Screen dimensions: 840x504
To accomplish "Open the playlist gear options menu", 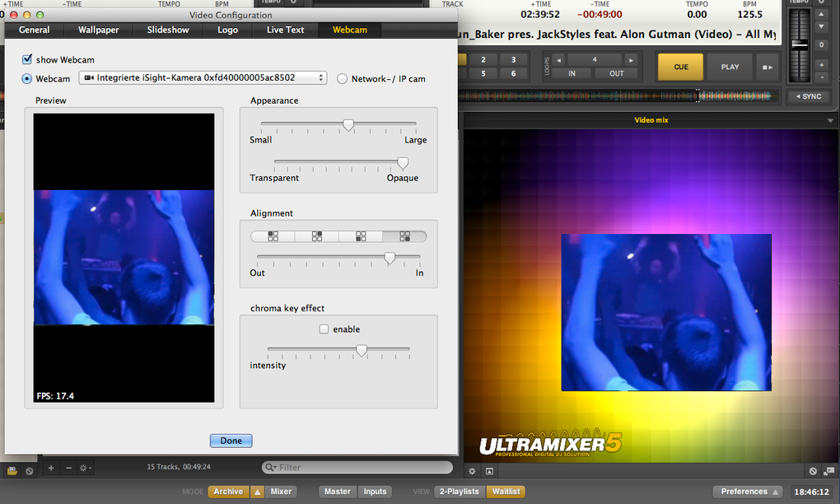I will pos(85,468).
